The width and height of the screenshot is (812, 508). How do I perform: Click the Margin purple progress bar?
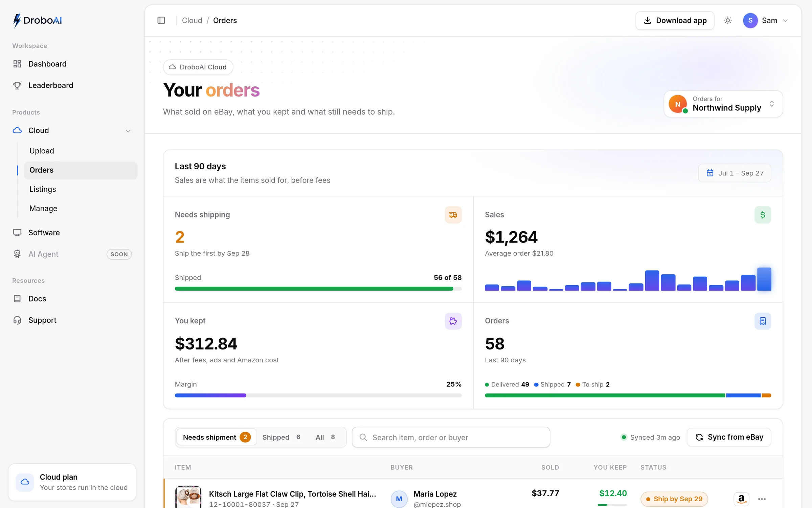318,395
